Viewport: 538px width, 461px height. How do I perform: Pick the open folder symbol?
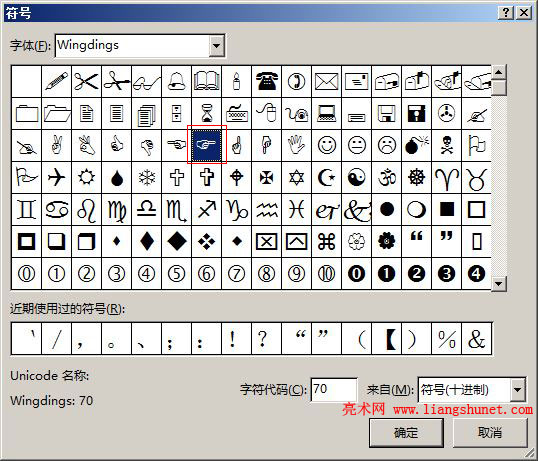point(57,114)
